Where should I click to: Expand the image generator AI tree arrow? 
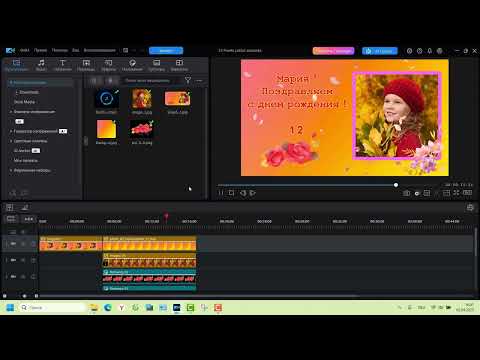click(x=11, y=131)
